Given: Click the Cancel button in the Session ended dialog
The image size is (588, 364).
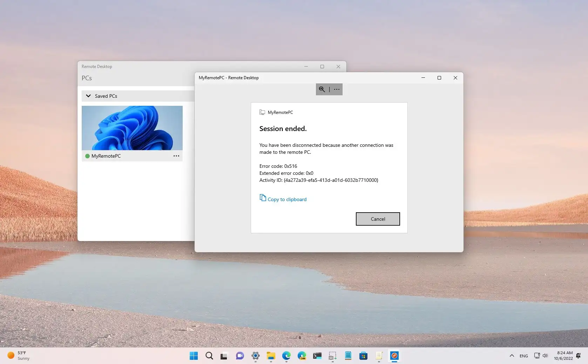Looking at the screenshot, I should [378, 219].
